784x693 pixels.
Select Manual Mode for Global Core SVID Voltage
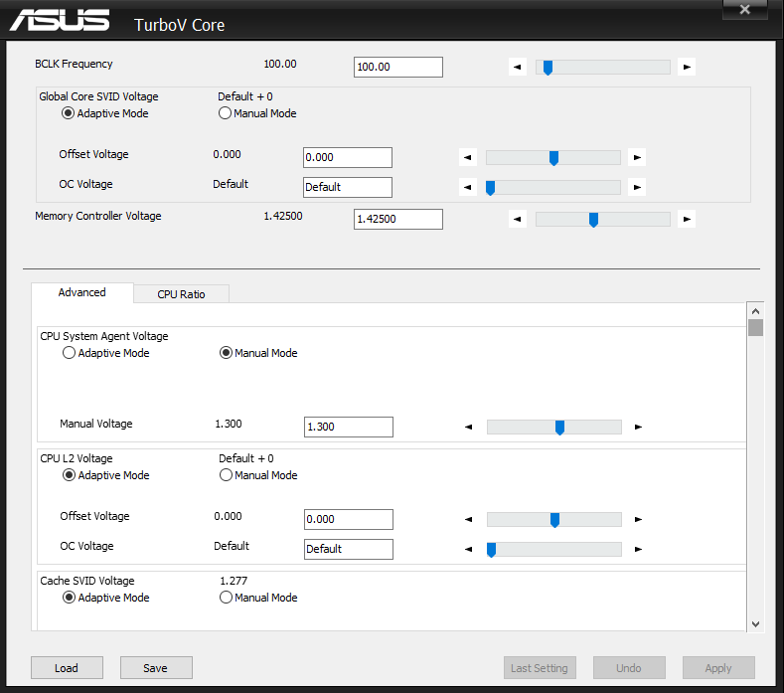(x=226, y=113)
